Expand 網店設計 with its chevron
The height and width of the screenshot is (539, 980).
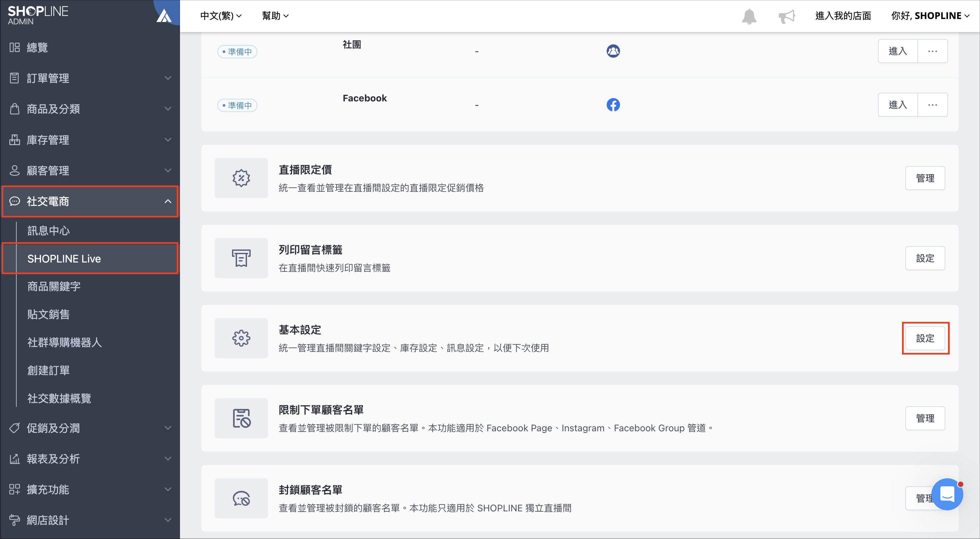coord(168,520)
